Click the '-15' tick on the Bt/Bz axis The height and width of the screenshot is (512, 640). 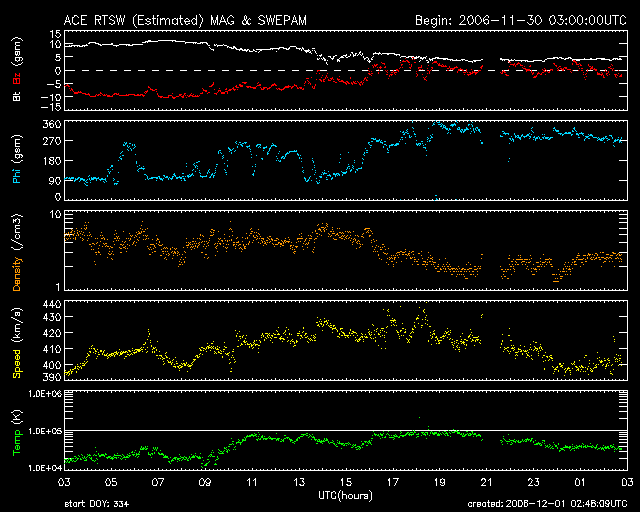coord(51,107)
